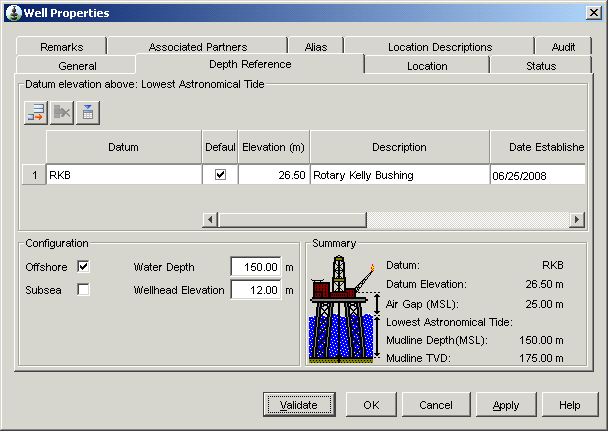Click the Validate button
The image size is (608, 431).
[299, 405]
